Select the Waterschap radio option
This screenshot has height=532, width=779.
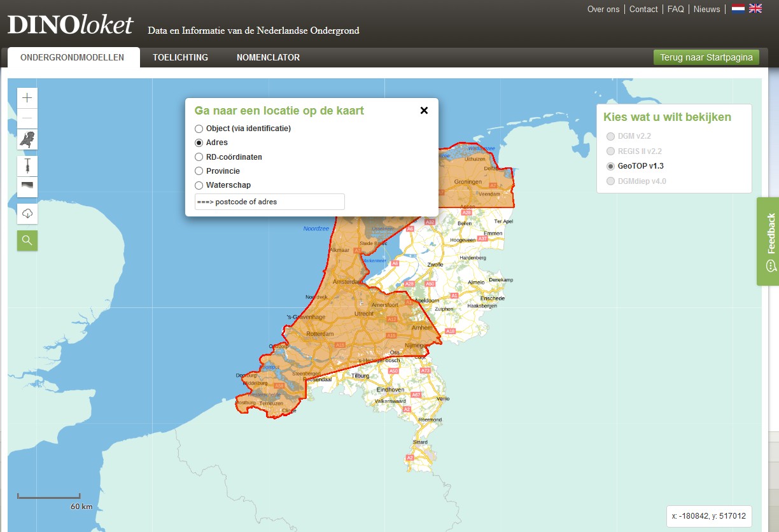[199, 185]
